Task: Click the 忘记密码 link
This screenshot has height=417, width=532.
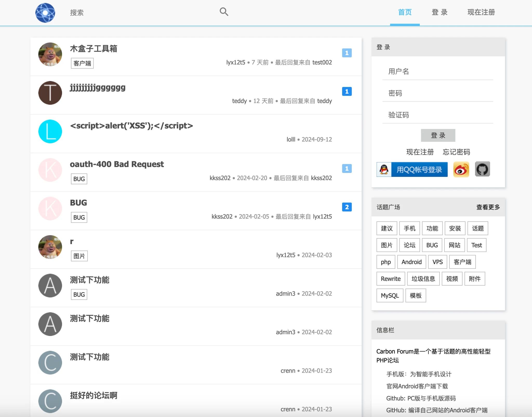Action: (456, 152)
